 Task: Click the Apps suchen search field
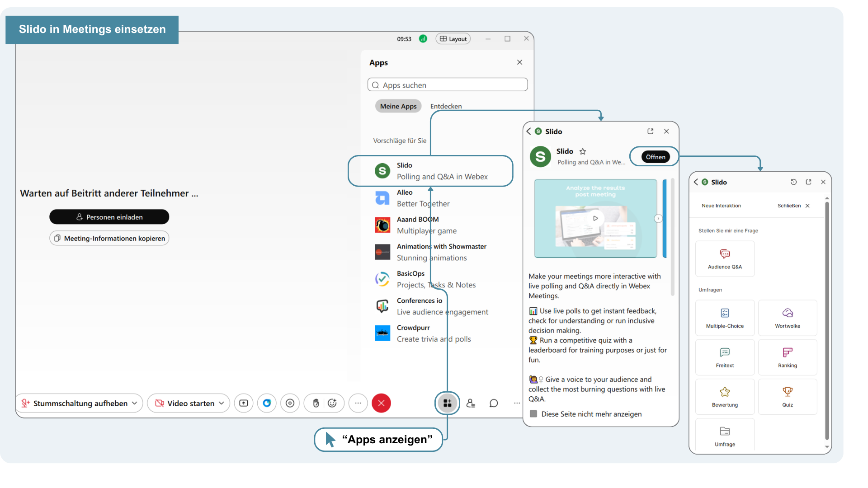coord(448,85)
